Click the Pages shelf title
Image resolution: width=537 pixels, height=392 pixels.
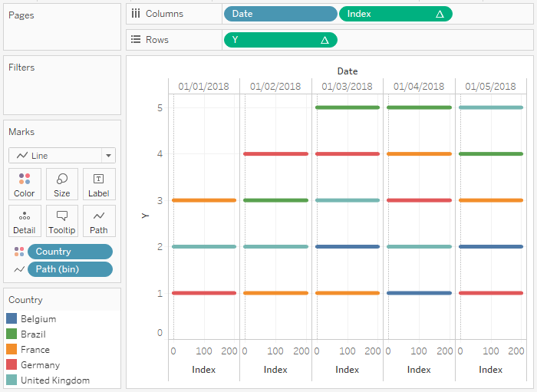(x=21, y=15)
